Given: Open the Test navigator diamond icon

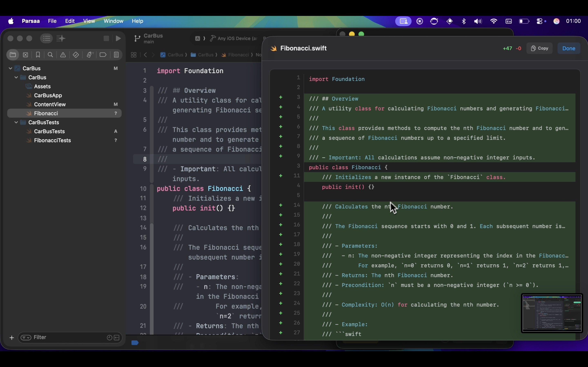Looking at the screenshot, I should [x=76, y=55].
